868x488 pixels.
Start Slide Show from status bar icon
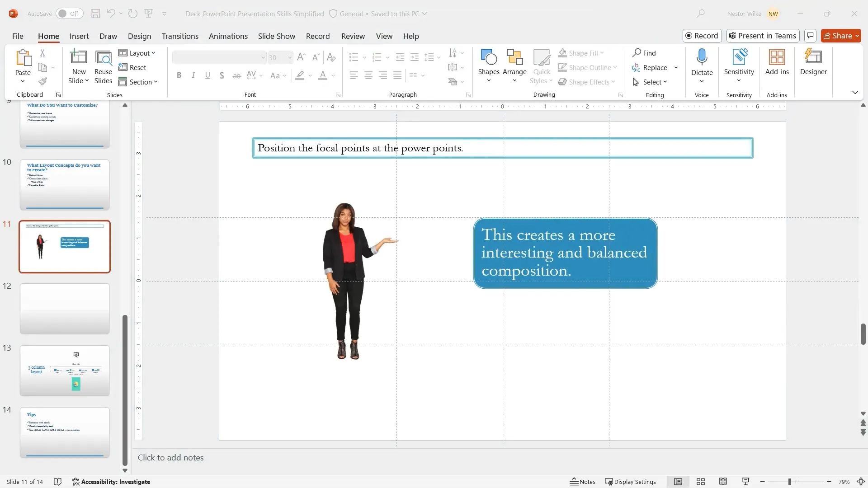[745, 482]
